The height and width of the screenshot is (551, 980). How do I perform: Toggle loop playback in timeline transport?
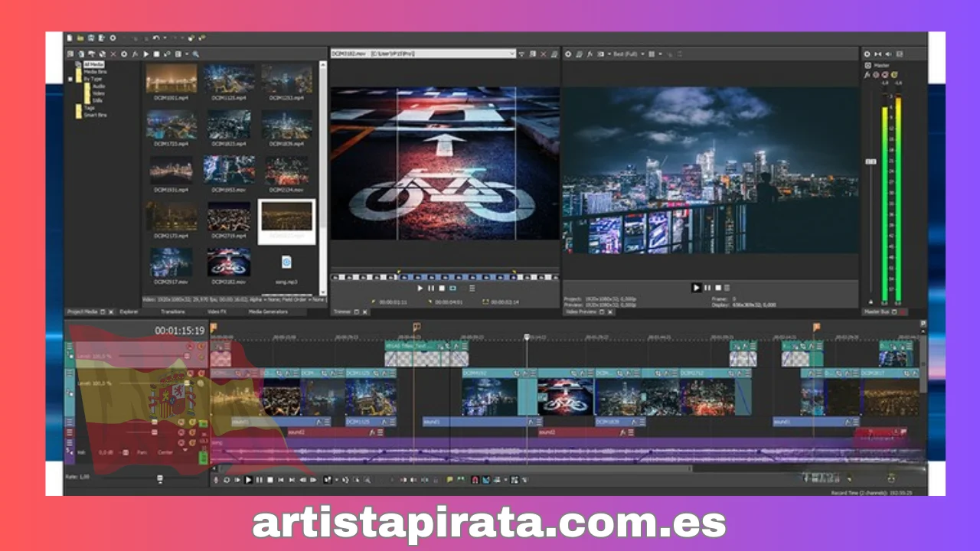(227, 480)
